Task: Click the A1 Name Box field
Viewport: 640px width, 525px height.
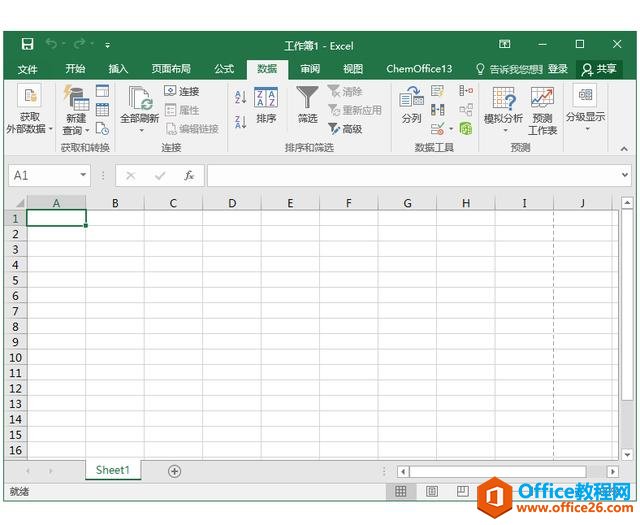Action: click(x=43, y=176)
